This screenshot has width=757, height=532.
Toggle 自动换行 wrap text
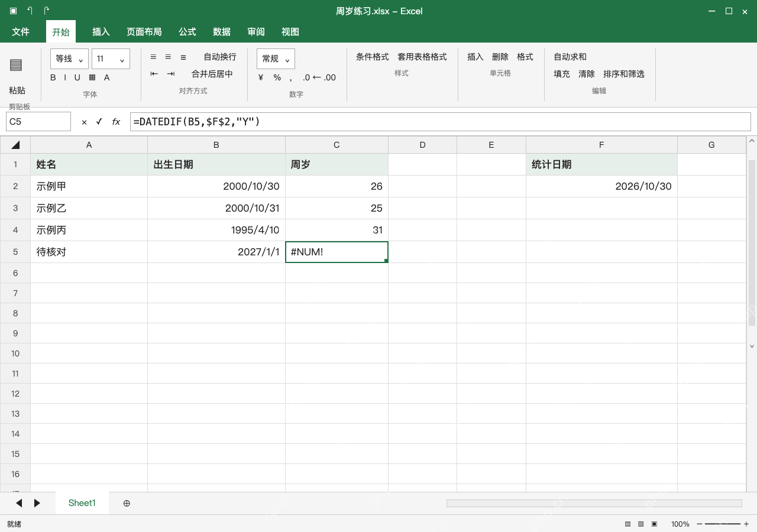pos(220,57)
